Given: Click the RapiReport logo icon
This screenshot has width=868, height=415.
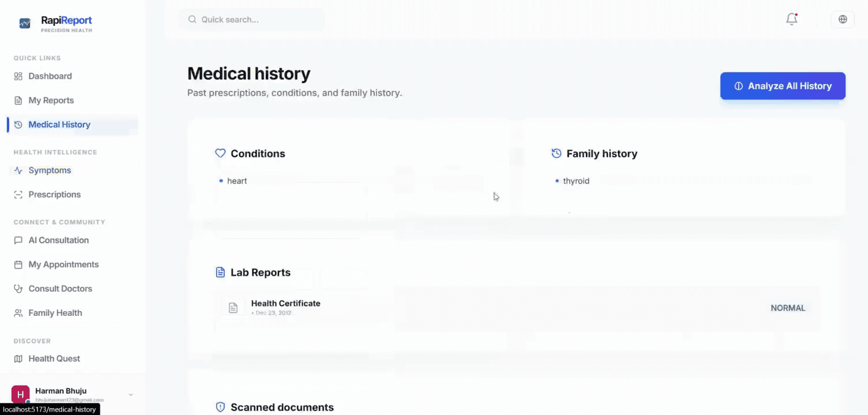Looking at the screenshot, I should pyautogui.click(x=25, y=23).
